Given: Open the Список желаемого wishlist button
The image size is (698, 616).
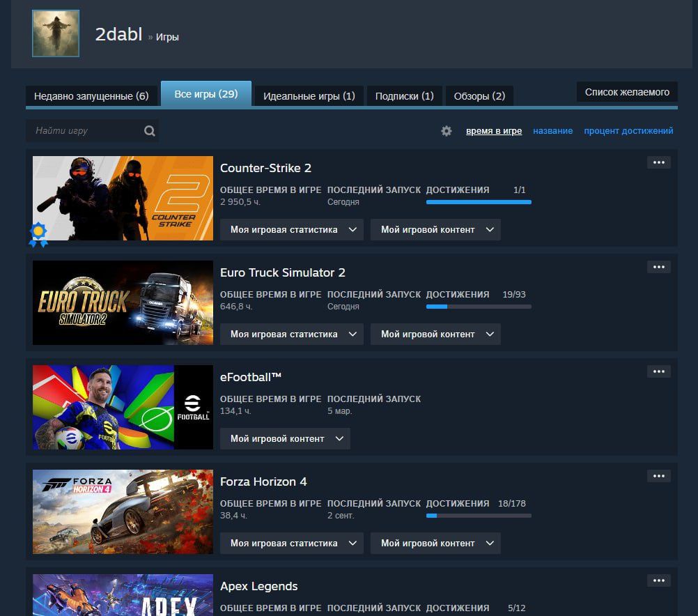Looking at the screenshot, I should (x=627, y=92).
